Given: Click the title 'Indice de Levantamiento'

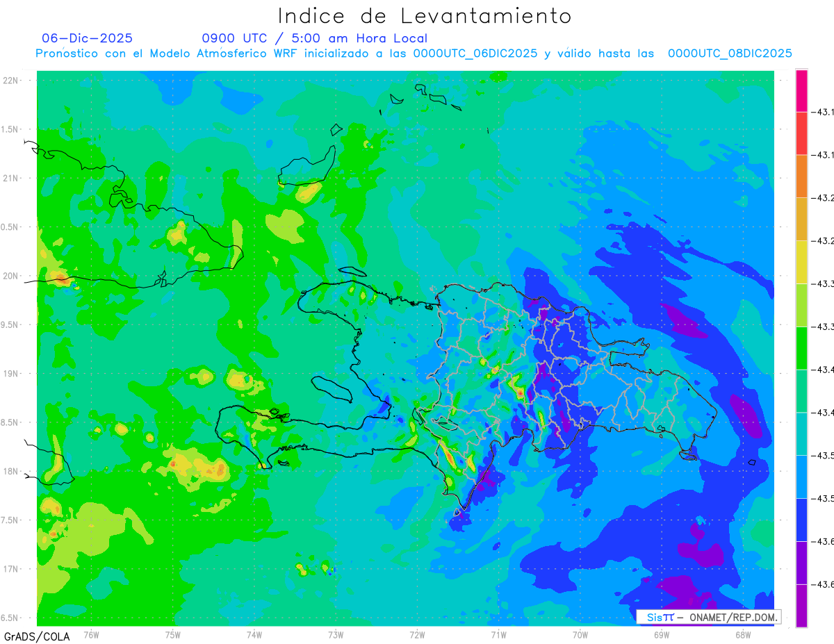Looking at the screenshot, I should click(x=425, y=15).
